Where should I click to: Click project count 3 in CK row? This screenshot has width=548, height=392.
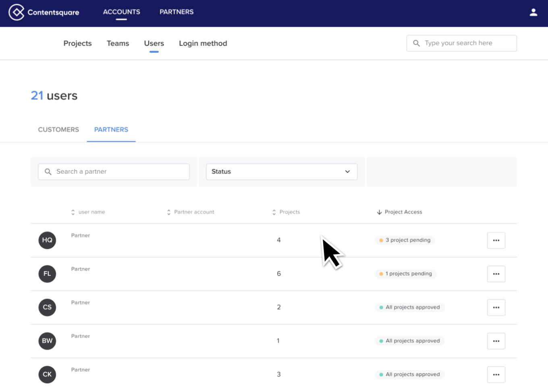pyautogui.click(x=279, y=374)
